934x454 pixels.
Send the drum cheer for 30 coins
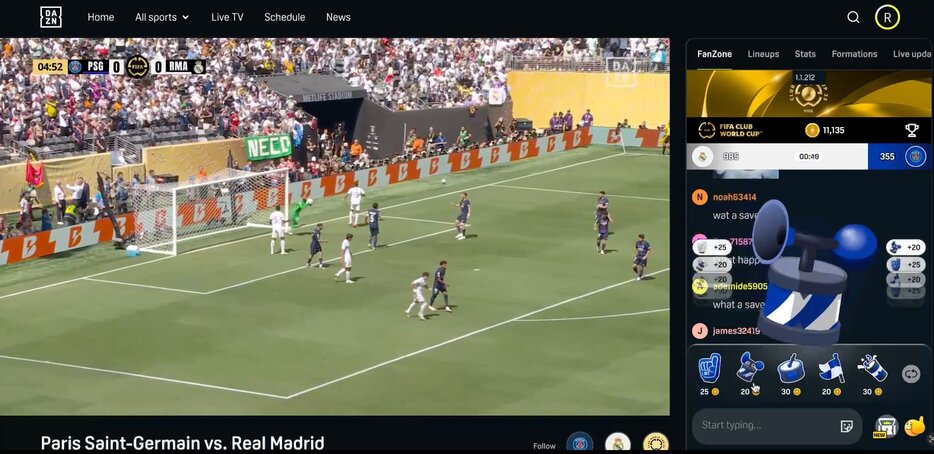tap(790, 374)
